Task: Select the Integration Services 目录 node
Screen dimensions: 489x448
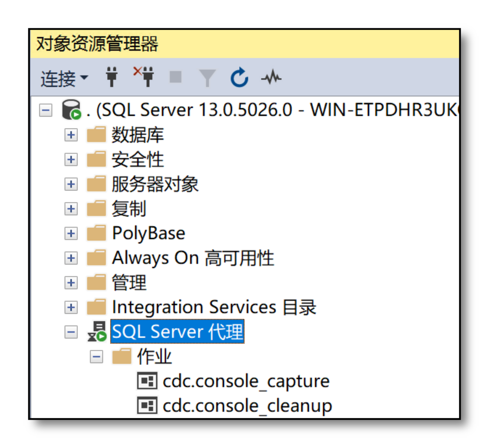Action: 214,307
